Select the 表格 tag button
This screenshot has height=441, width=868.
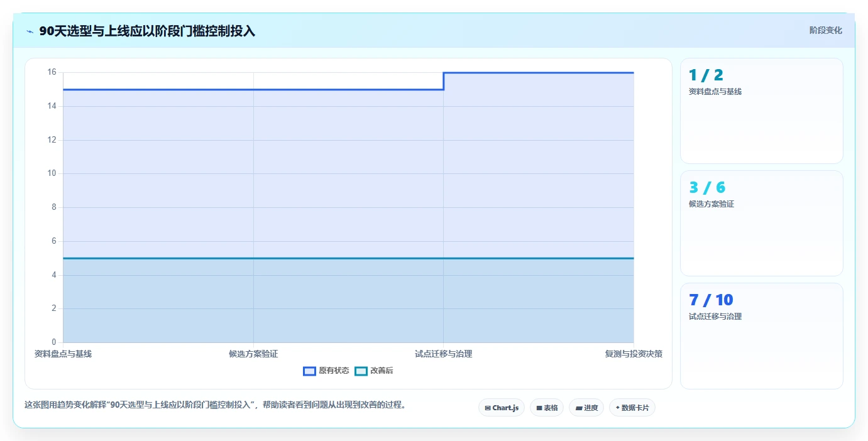click(547, 408)
